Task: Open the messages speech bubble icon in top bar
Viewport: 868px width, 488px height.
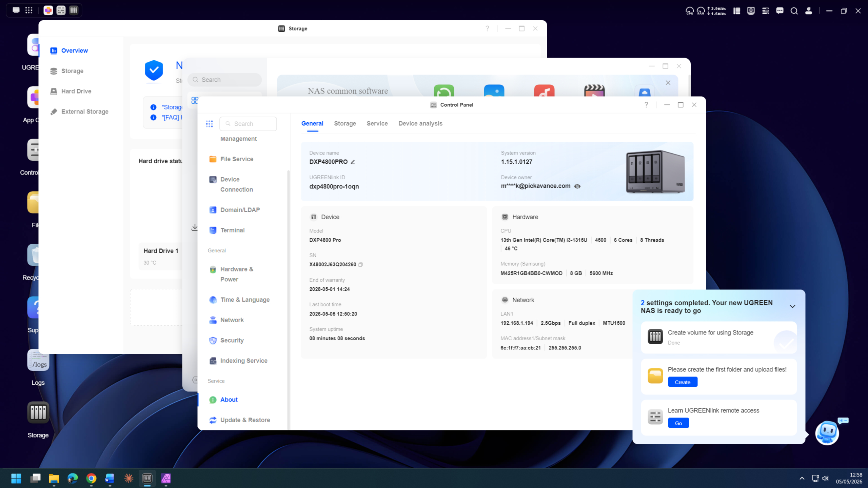Action: point(780,11)
